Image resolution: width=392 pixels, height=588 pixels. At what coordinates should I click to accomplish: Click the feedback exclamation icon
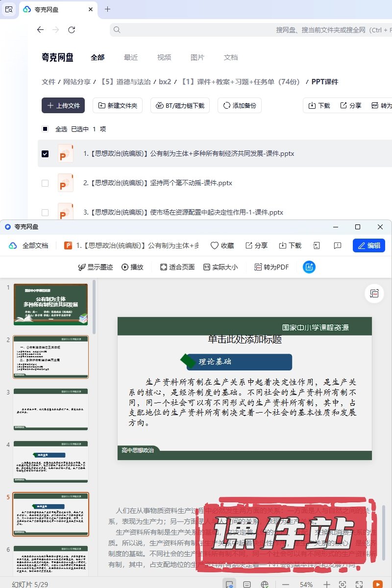tap(337, 245)
